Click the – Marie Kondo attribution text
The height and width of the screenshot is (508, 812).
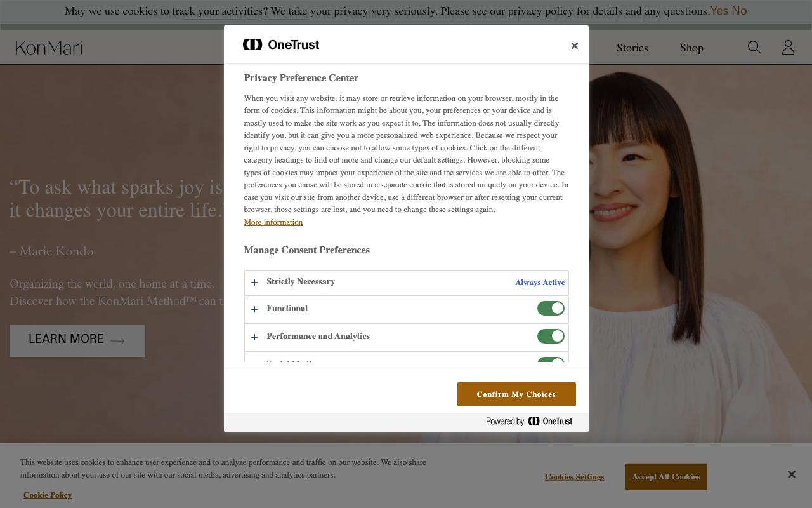tap(51, 251)
